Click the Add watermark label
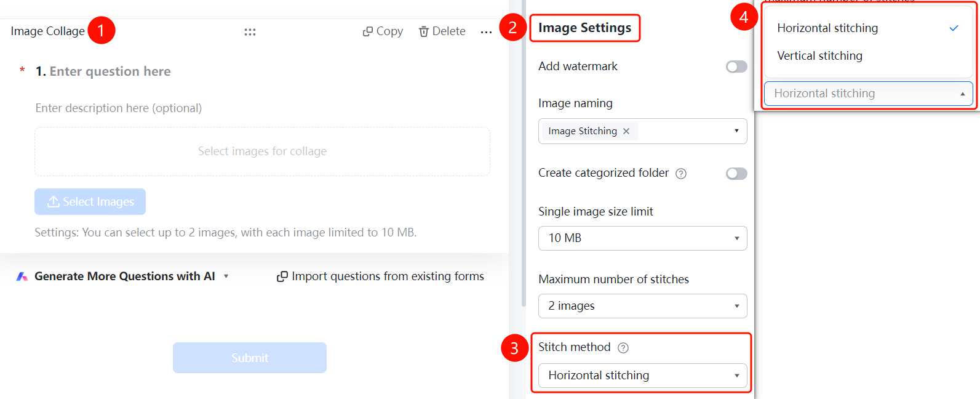980x399 pixels. click(578, 66)
